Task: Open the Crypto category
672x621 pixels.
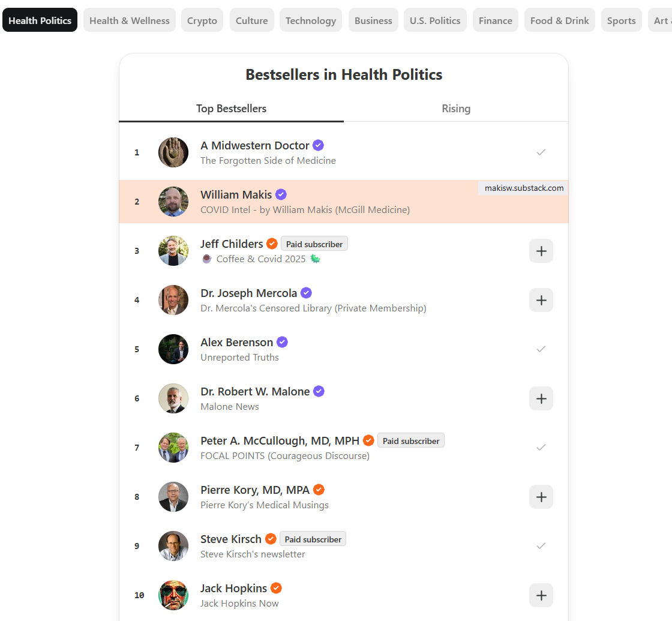Action: 202,20
